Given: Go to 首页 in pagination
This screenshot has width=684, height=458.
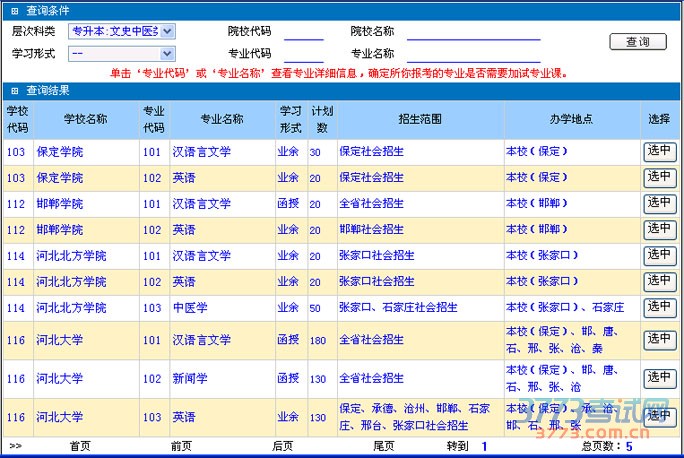Looking at the screenshot, I should [x=79, y=446].
